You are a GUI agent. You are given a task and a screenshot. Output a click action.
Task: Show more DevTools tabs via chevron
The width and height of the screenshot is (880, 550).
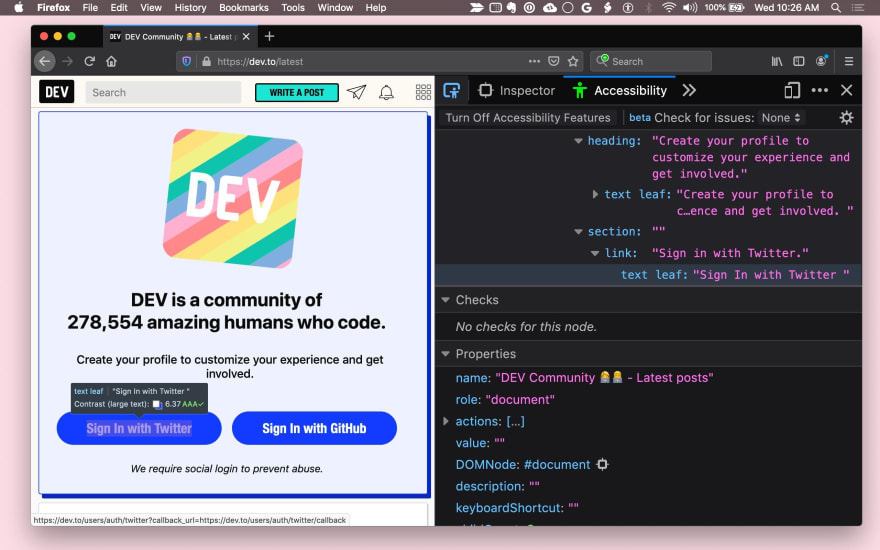pyautogui.click(x=689, y=90)
